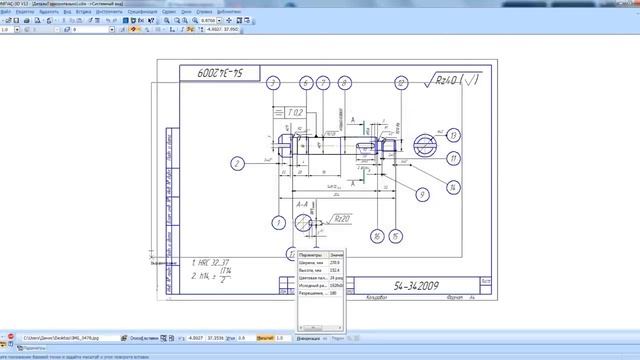
Task: Click the popup scrollbar right arrow
Action: (x=340, y=327)
